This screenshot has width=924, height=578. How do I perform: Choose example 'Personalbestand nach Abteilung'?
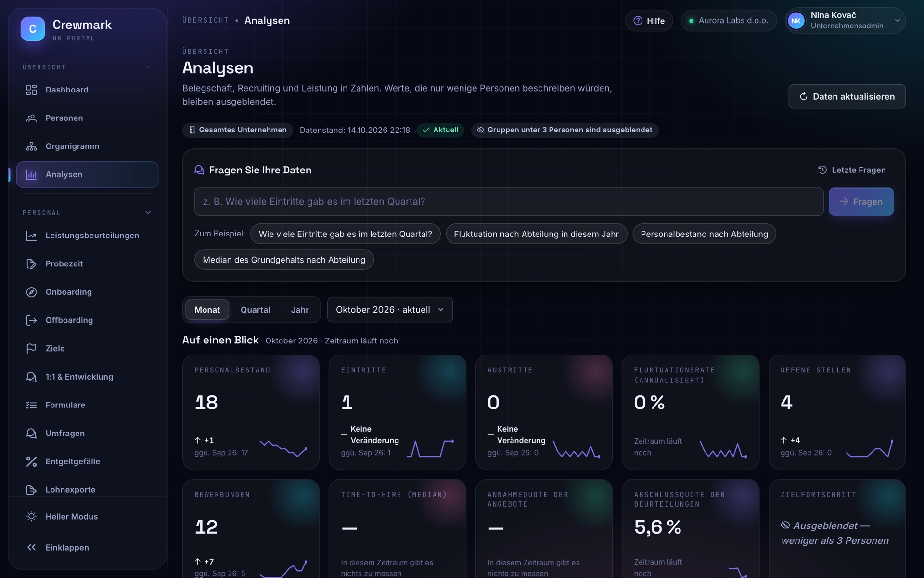[x=704, y=234]
